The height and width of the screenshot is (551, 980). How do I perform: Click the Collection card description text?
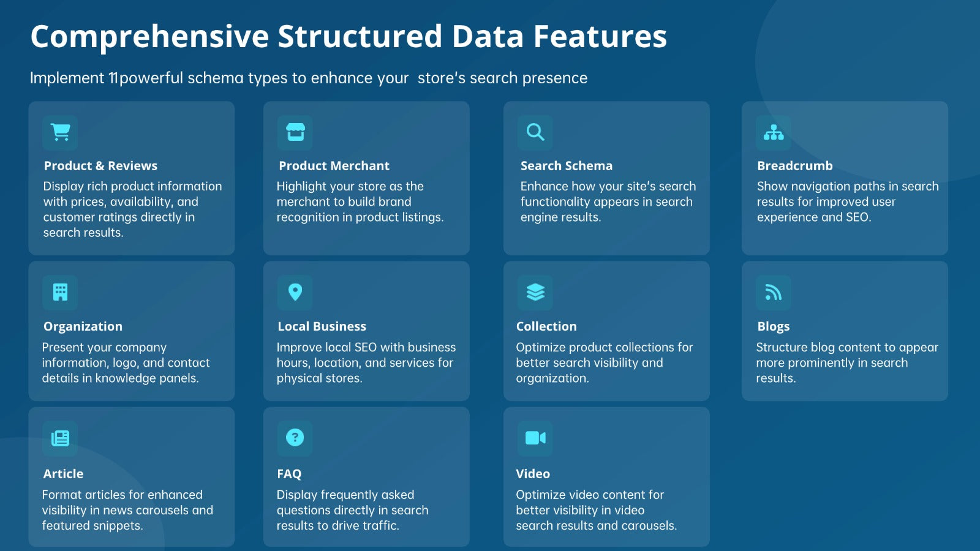coord(605,362)
